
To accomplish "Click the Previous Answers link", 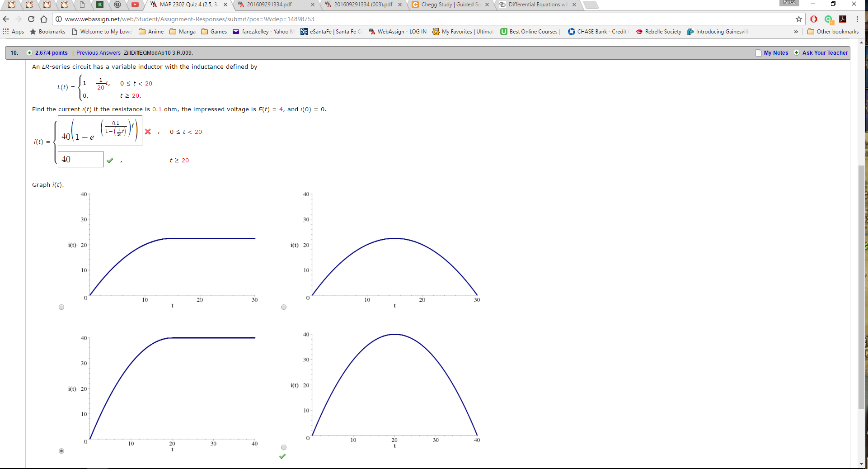I will (x=98, y=53).
